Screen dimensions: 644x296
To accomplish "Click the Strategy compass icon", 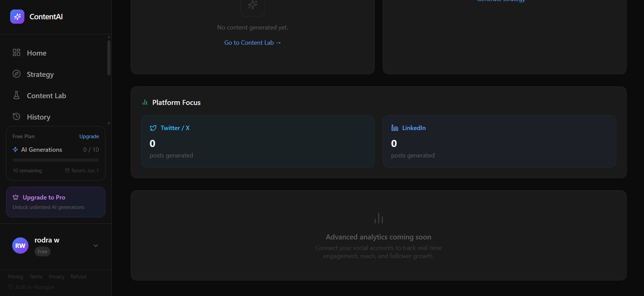I will 17,74.
